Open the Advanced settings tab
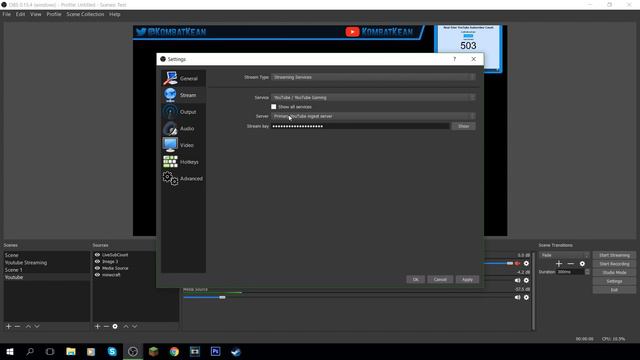Image resolution: width=640 pixels, height=360 pixels. [x=183, y=178]
